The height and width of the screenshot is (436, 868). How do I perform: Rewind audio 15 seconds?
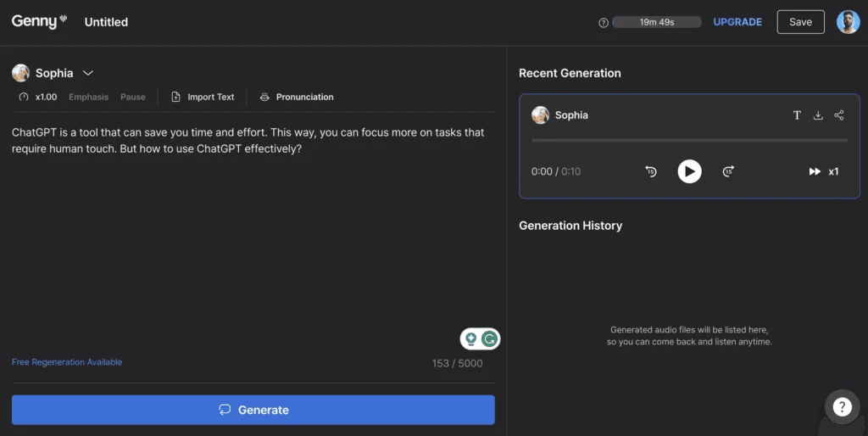click(x=651, y=171)
